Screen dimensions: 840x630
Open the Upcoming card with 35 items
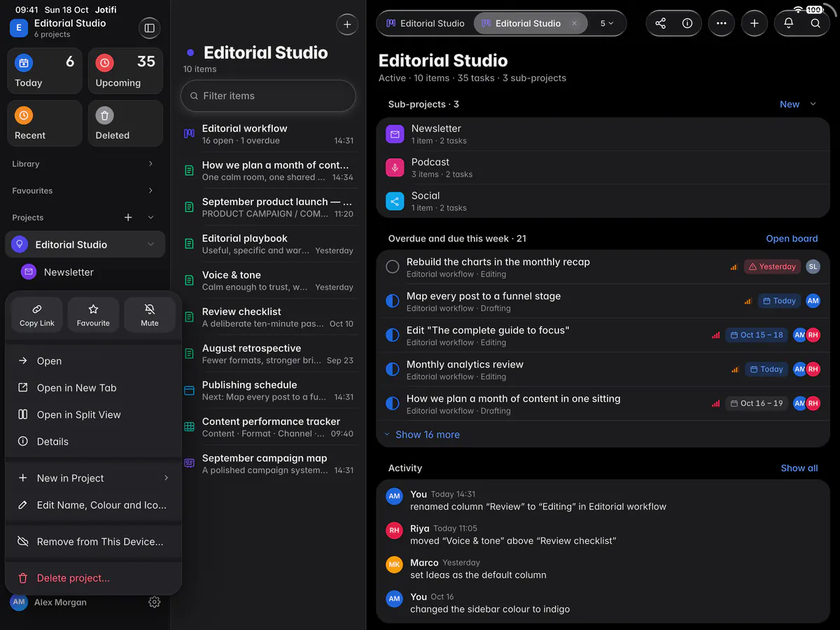(125, 71)
